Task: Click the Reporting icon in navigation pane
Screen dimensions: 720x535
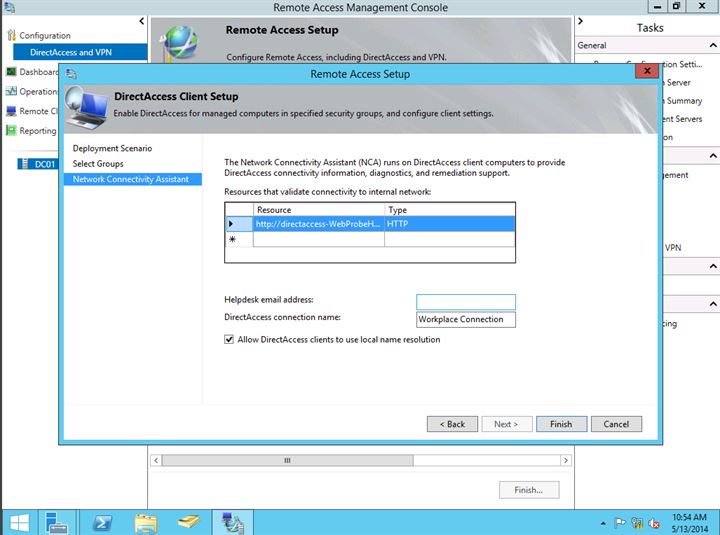Action: (11, 130)
